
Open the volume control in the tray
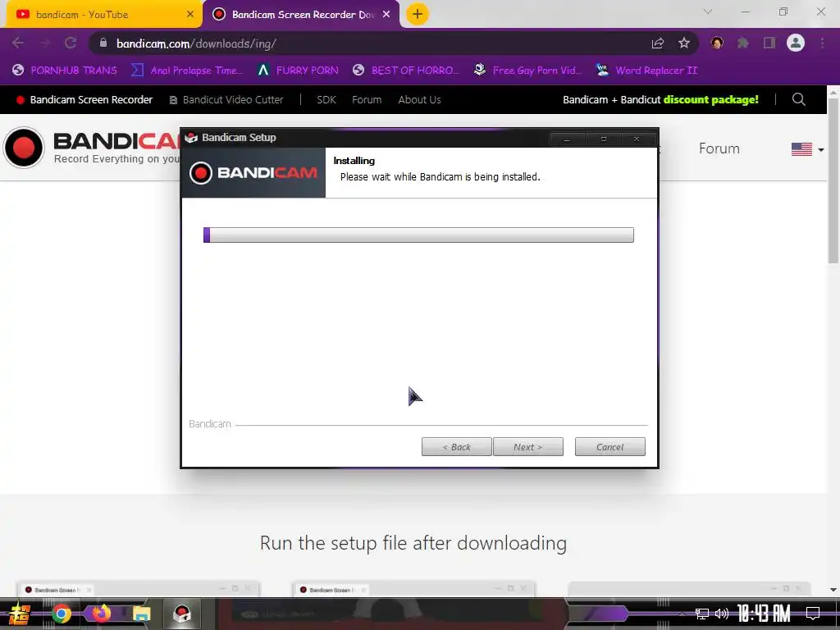(722, 614)
